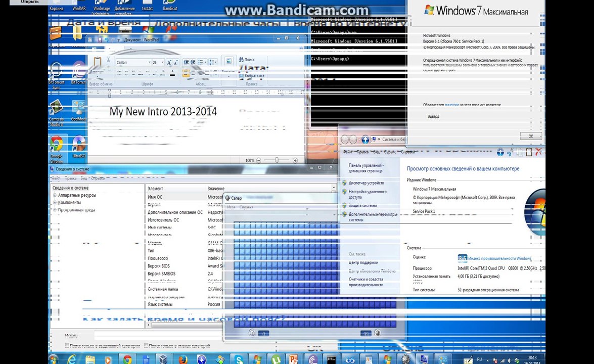Click the Paste clipboard icon in WordPad
This screenshot has width=594, height=364.
pyautogui.click(x=98, y=63)
